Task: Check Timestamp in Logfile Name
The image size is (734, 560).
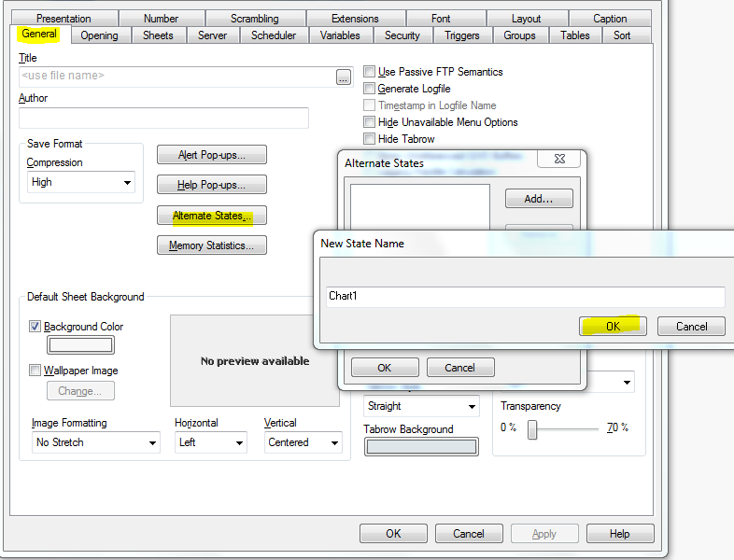Action: click(370, 105)
